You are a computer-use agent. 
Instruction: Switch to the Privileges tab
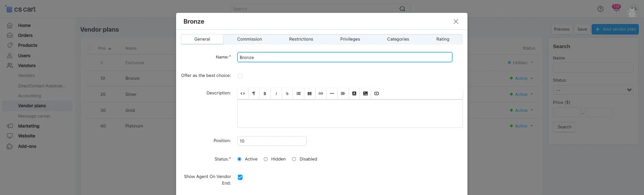[350, 39]
